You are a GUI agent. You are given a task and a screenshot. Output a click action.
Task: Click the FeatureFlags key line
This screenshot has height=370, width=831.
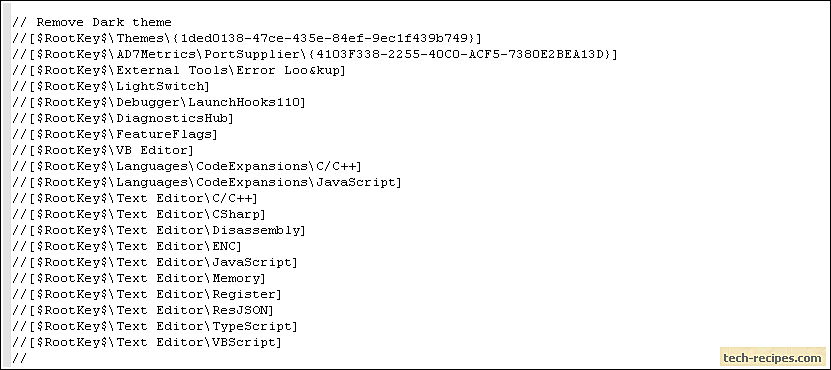[x=115, y=134]
